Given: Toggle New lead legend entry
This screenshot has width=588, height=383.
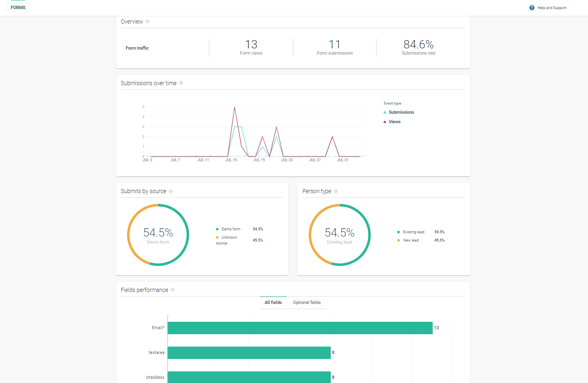Looking at the screenshot, I should pyautogui.click(x=410, y=240).
